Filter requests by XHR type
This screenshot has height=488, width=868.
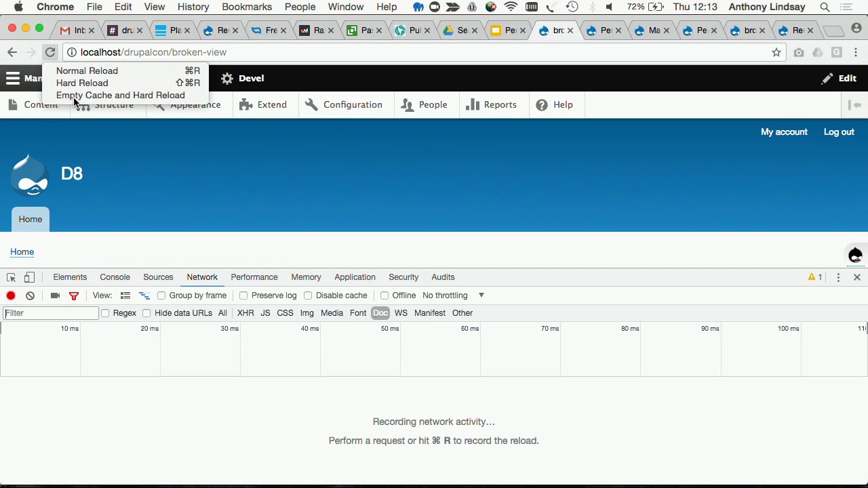[245, 313]
